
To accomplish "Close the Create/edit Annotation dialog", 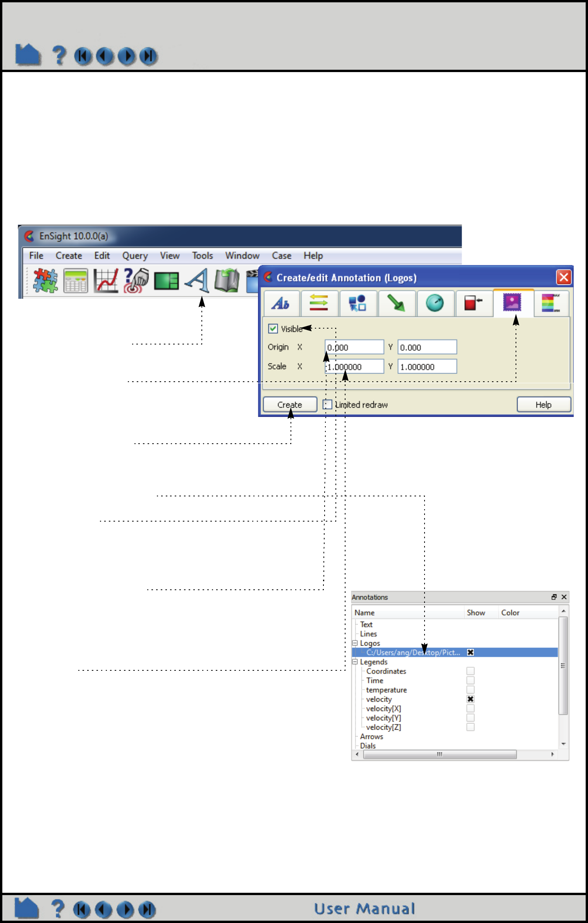I will pyautogui.click(x=564, y=277).
